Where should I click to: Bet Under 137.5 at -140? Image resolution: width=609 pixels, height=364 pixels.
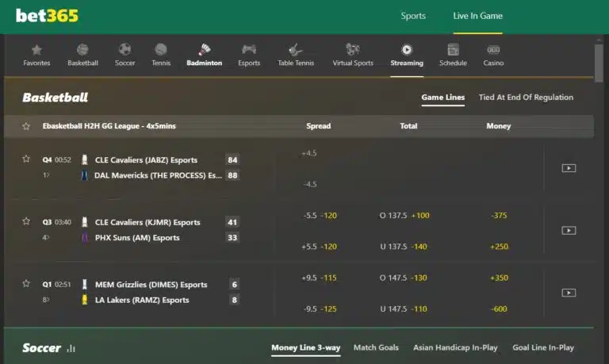[404, 247]
